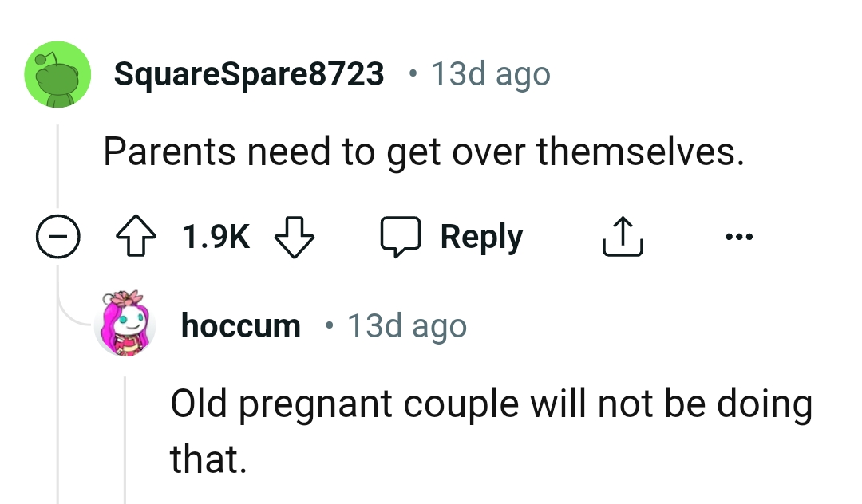Image resolution: width=862 pixels, height=504 pixels.
Task: Toggle the upvote on the 1.9K comment
Action: [x=134, y=235]
